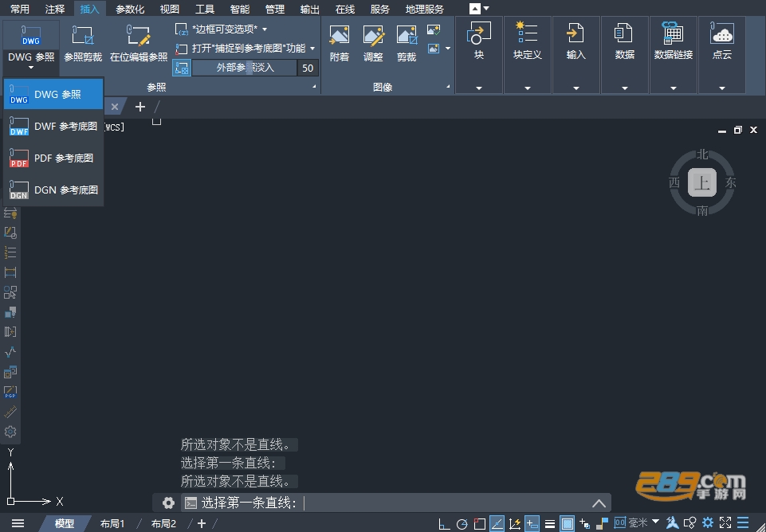Toggle lineweight display in status bar
Screen dimensions: 766x532
[549, 524]
